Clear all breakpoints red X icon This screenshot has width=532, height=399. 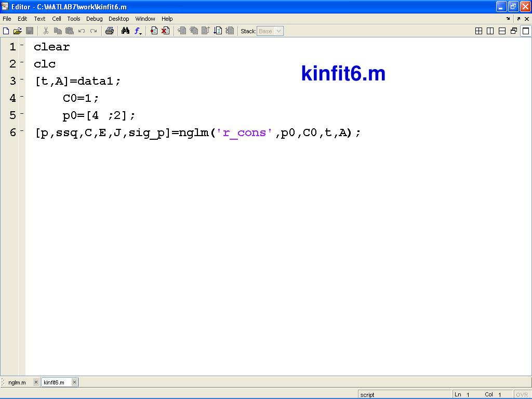coord(166,31)
